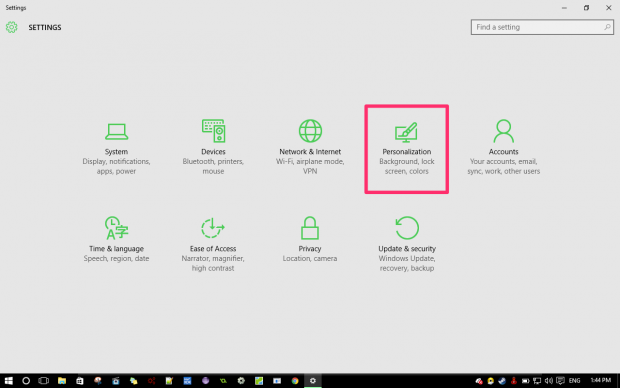Open the Accounts settings category

pos(503,147)
